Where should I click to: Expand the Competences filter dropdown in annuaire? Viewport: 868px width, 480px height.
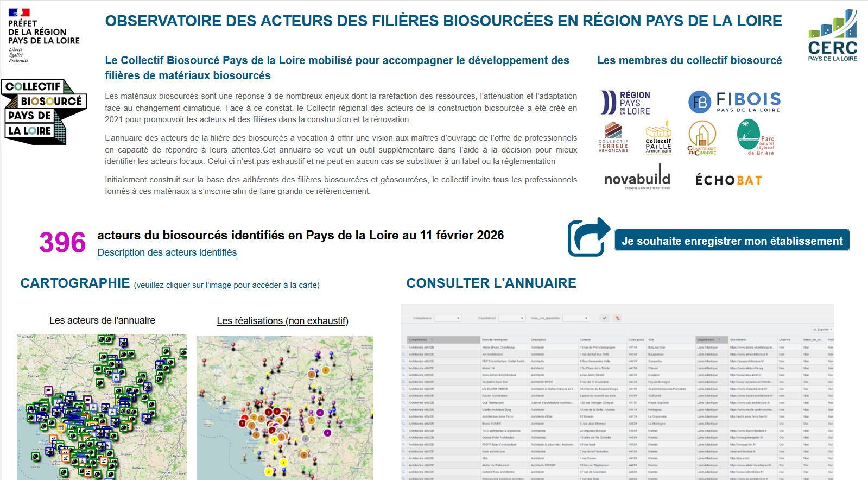pos(448,318)
